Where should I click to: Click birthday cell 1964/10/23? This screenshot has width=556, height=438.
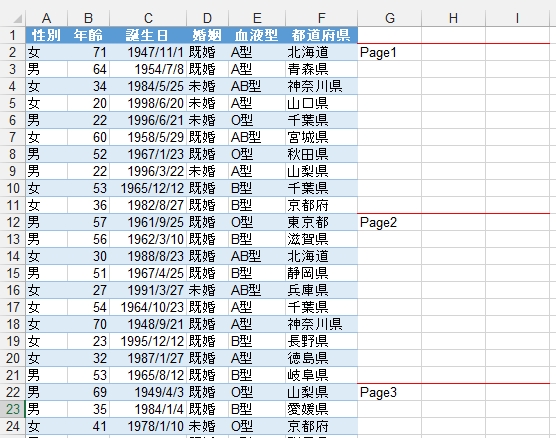click(x=148, y=307)
